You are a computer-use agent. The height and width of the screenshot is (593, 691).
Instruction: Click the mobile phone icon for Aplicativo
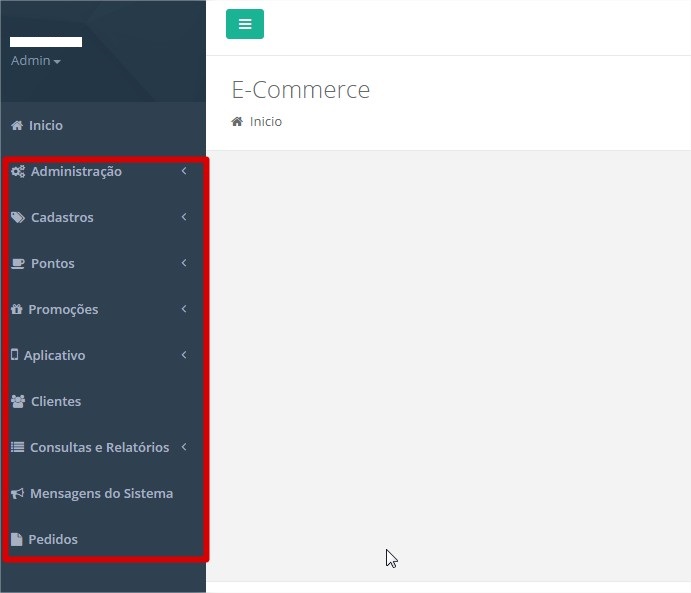click(x=14, y=356)
